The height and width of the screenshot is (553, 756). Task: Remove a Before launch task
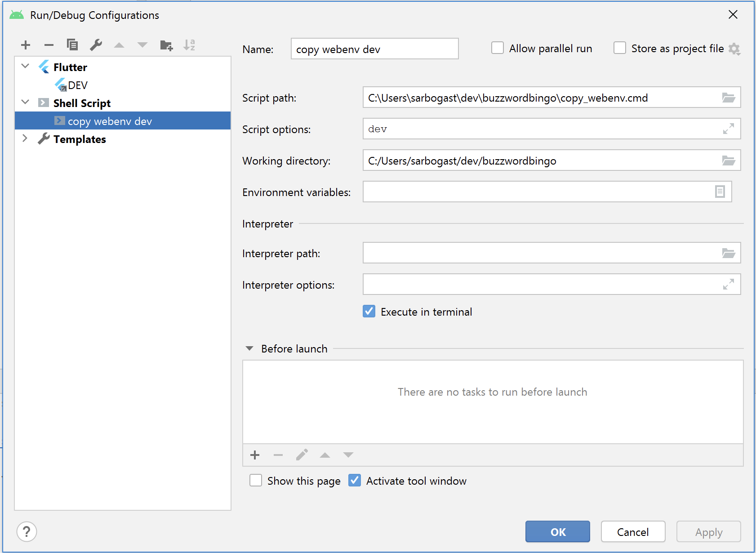(278, 455)
